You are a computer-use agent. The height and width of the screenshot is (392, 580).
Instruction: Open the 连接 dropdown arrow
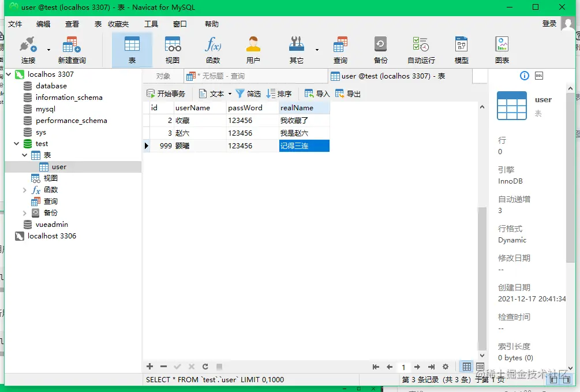(x=48, y=50)
